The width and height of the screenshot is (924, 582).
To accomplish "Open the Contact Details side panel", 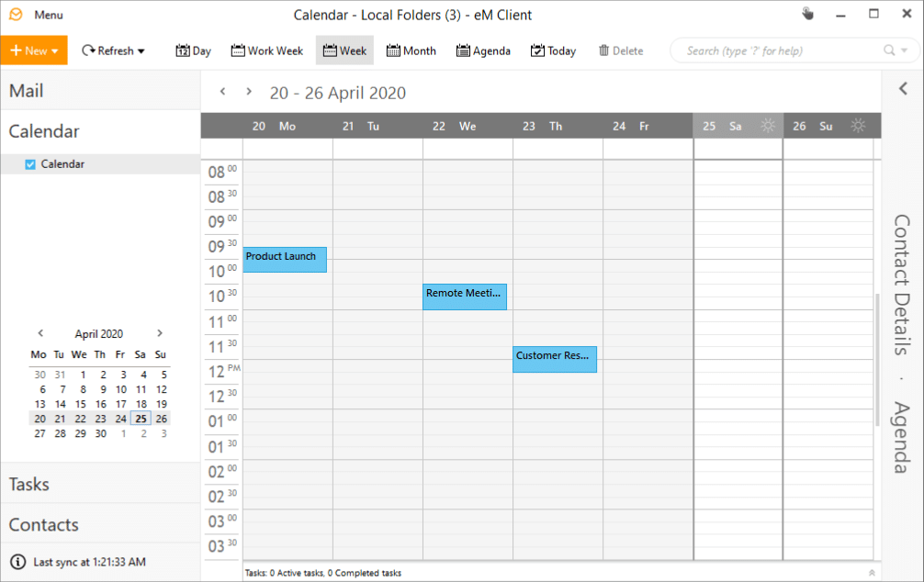I will tap(902, 285).
